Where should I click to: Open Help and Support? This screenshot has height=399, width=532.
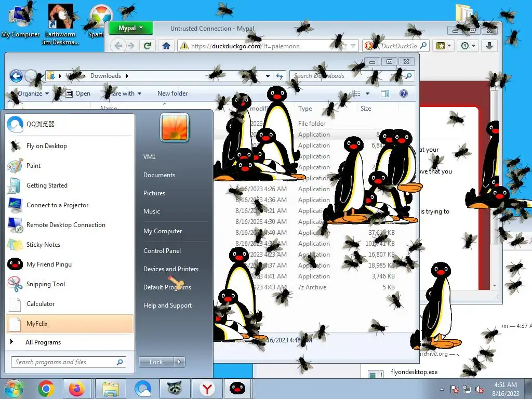pyautogui.click(x=167, y=305)
